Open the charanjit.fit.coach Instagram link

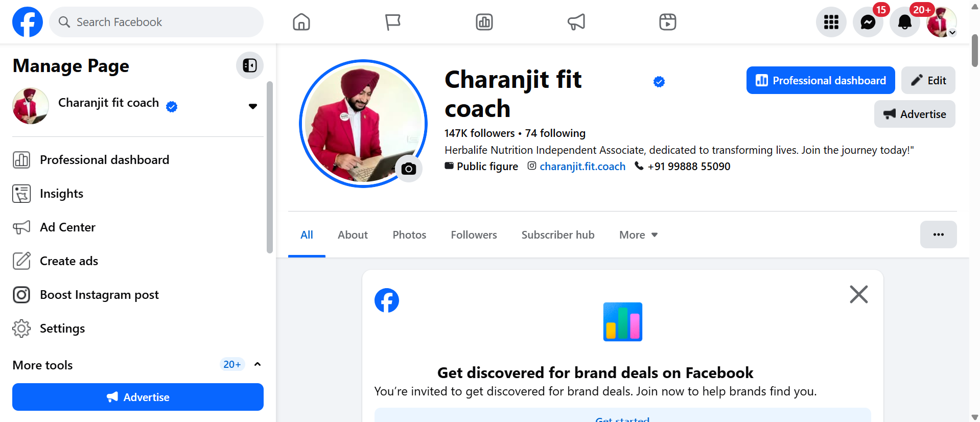582,167
